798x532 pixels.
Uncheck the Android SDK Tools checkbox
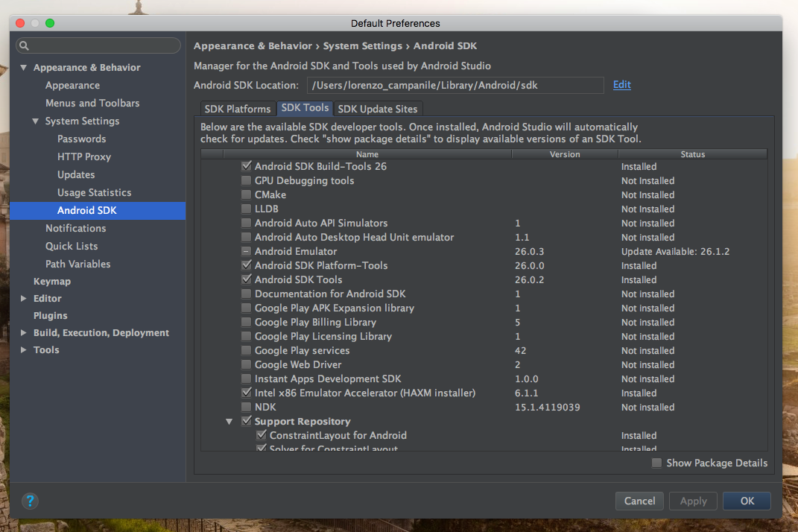pyautogui.click(x=247, y=279)
